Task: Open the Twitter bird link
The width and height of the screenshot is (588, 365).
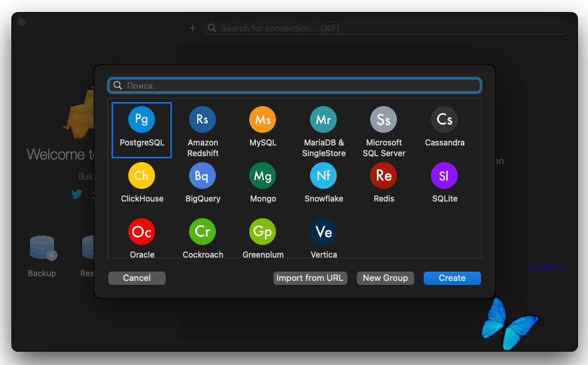Action: point(76,194)
